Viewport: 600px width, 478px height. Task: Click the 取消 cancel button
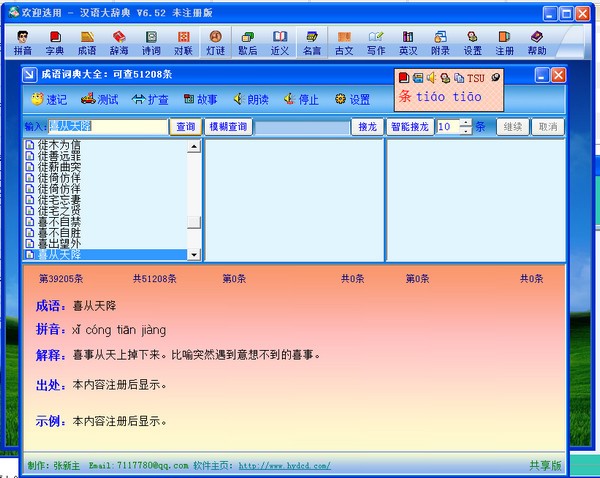coord(548,127)
